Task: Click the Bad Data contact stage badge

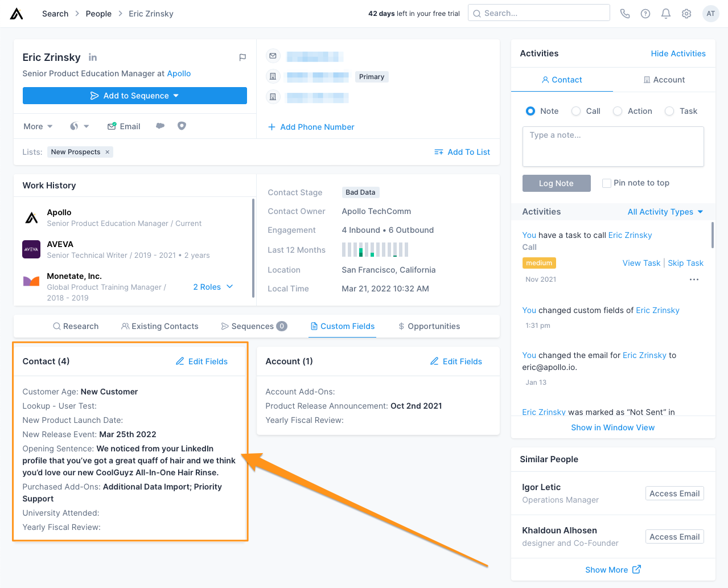Action: [x=360, y=192]
